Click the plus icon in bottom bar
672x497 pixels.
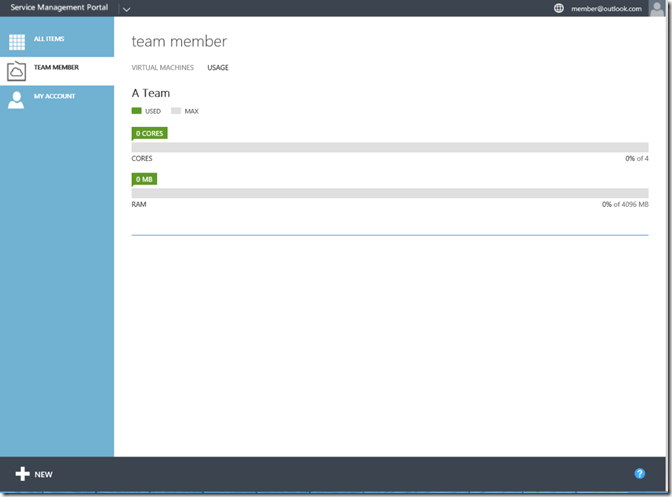pyautogui.click(x=22, y=474)
